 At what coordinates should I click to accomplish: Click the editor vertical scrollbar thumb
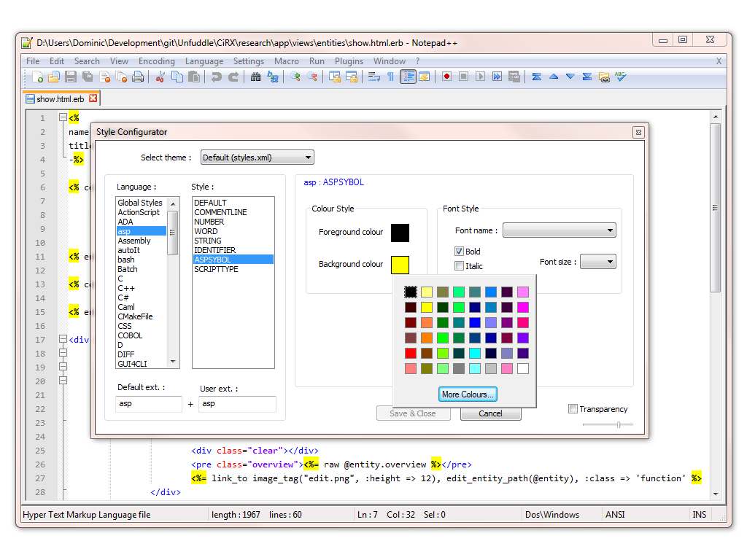click(x=715, y=208)
